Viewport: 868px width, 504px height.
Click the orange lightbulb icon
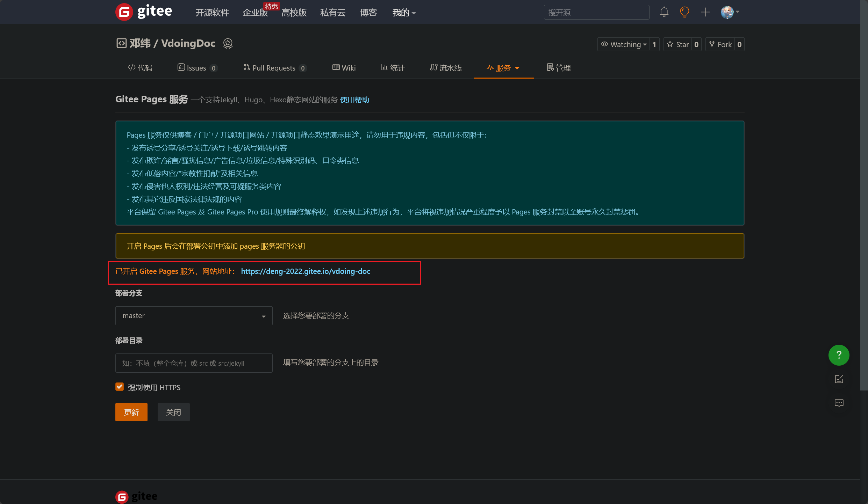684,12
